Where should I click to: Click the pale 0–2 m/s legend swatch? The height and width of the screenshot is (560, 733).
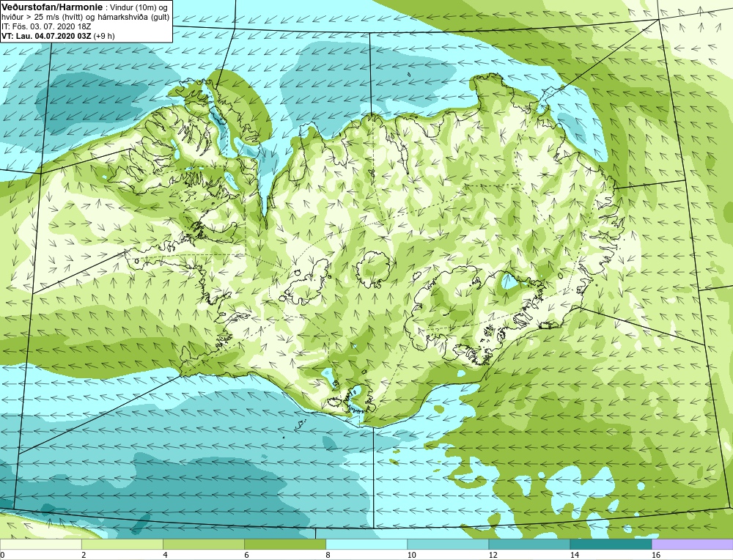coord(40,544)
